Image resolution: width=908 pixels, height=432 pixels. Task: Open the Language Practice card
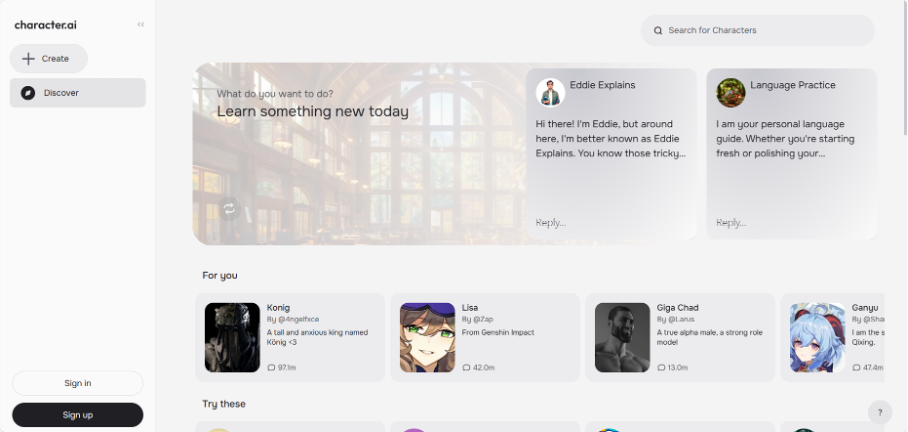pos(792,153)
